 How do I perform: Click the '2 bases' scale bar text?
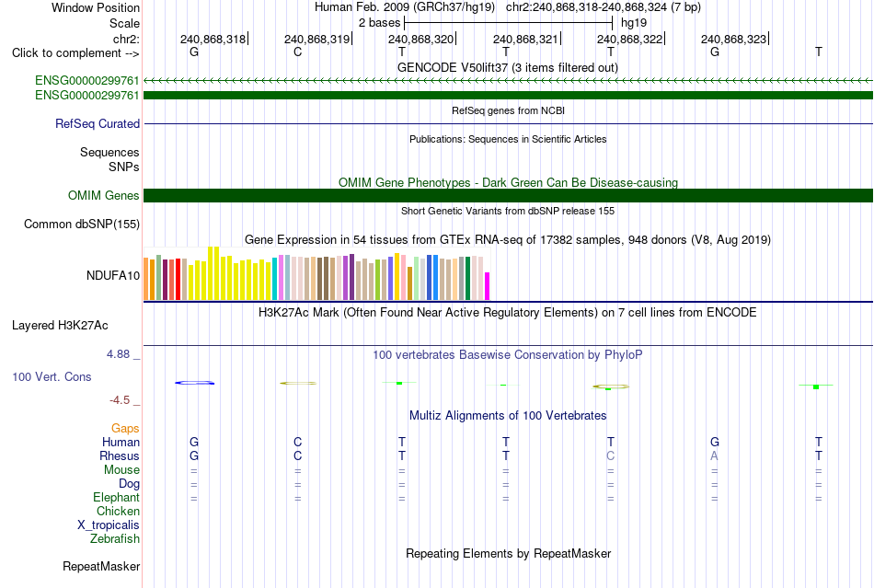379,23
